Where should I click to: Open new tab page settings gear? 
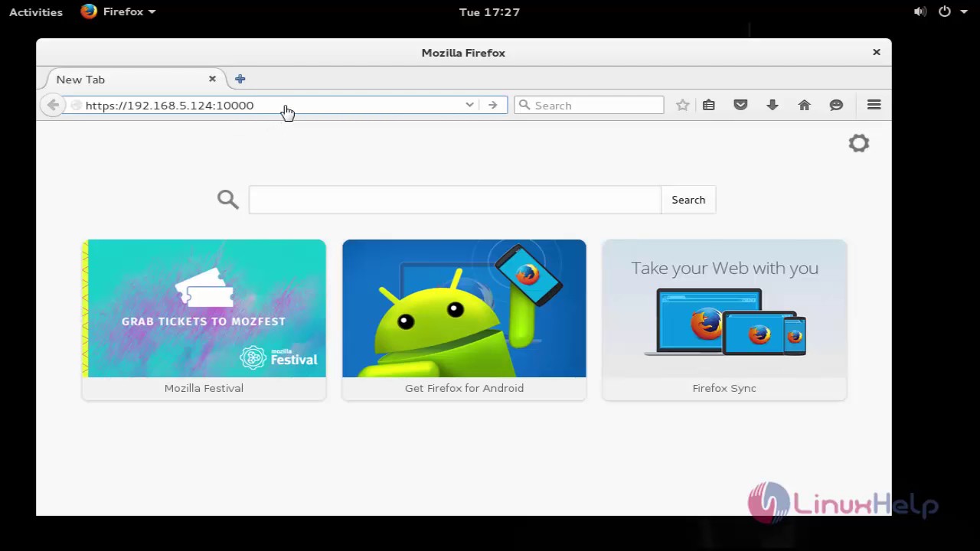(x=859, y=143)
